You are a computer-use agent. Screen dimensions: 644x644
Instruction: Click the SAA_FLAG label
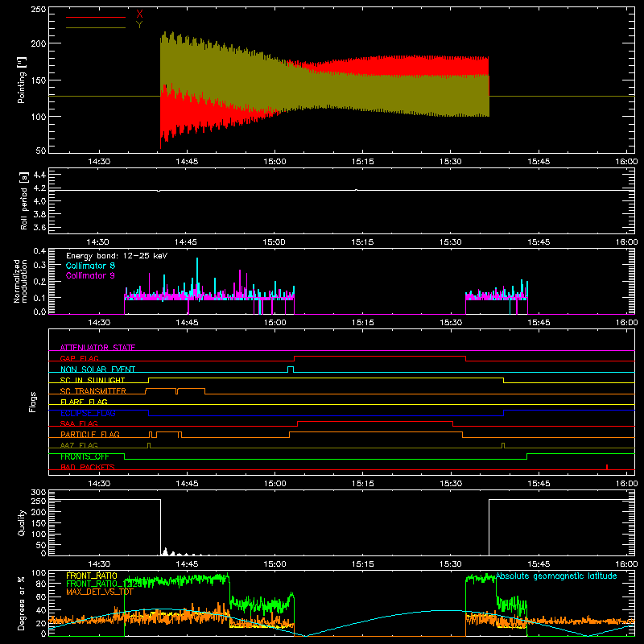[x=79, y=423]
